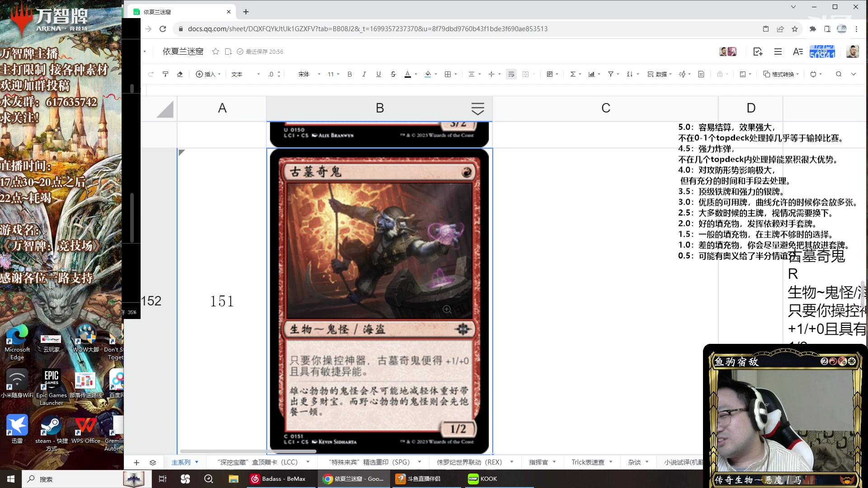Click the format painter icon
The width and height of the screenshot is (868, 488).
[165, 74]
